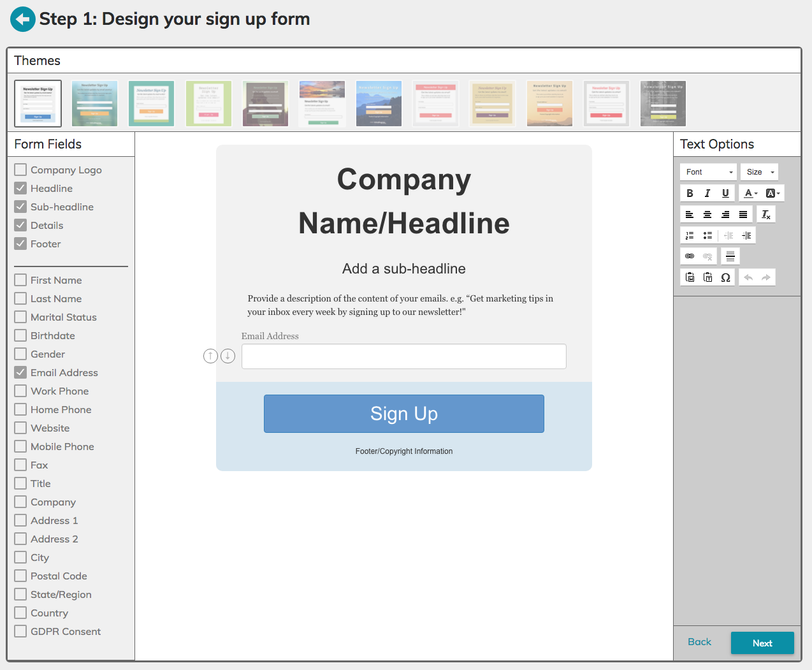Viewport: 812px width, 670px height.
Task: Insert a hyperlink
Action: 689,256
